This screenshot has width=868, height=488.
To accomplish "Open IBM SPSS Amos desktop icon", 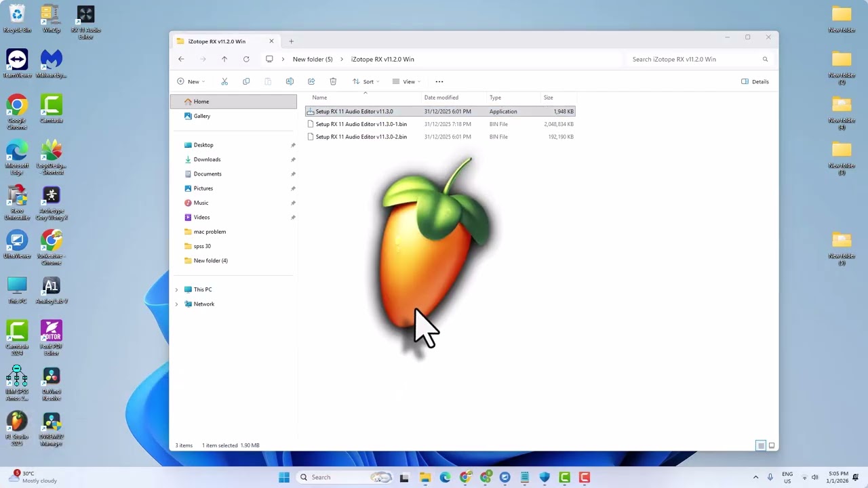I will (x=17, y=383).
